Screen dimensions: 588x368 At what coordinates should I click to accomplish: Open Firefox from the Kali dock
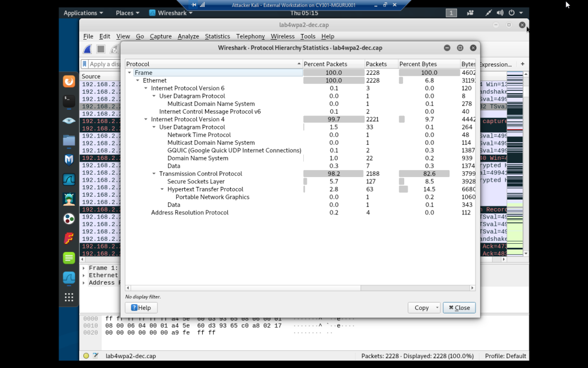(69, 81)
